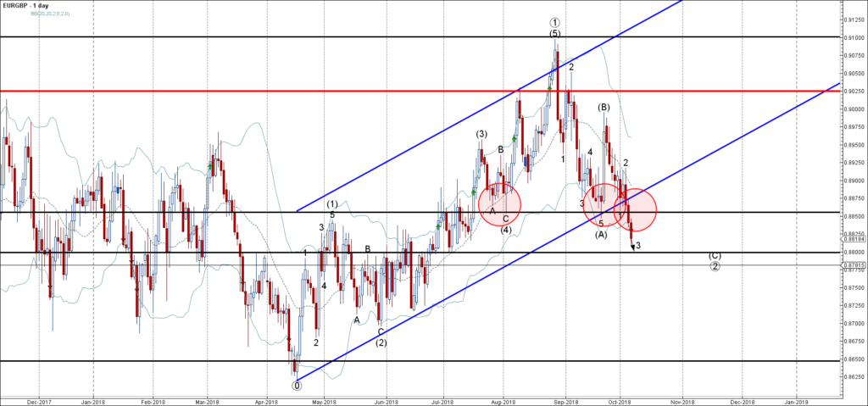Click the Jan-2019 date label

tap(795, 401)
